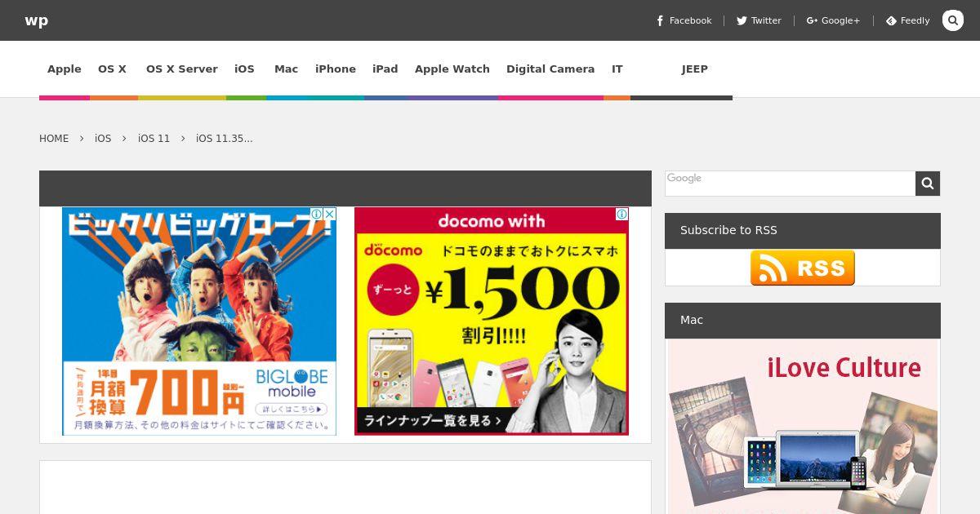This screenshot has height=514, width=980.
Task: Select the iOS navigation item
Action: 245,69
